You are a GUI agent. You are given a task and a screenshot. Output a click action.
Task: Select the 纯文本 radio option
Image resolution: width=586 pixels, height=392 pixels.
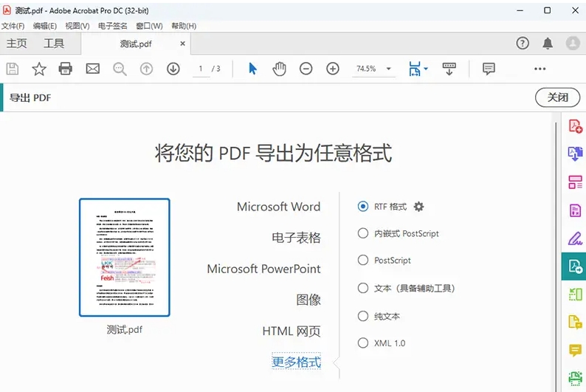point(362,316)
